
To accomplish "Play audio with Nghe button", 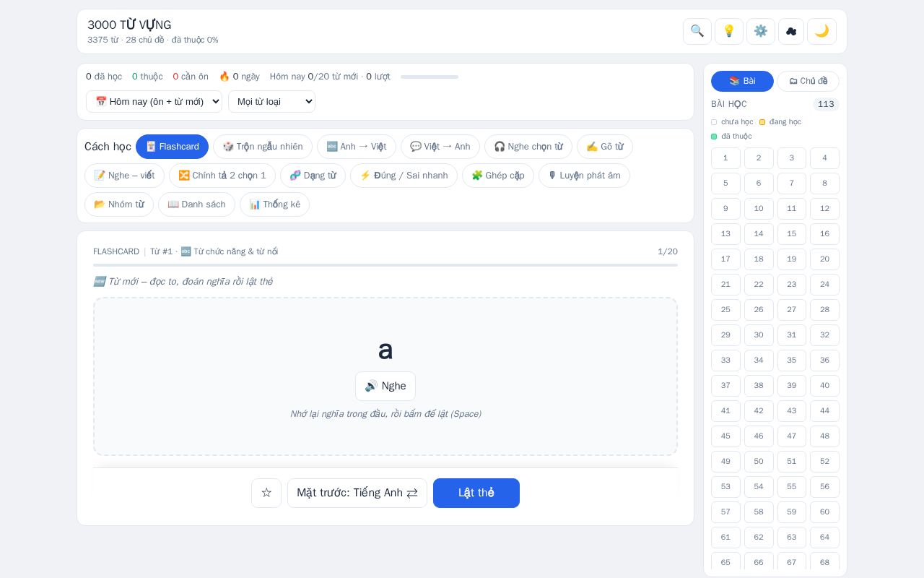I will pos(385,386).
